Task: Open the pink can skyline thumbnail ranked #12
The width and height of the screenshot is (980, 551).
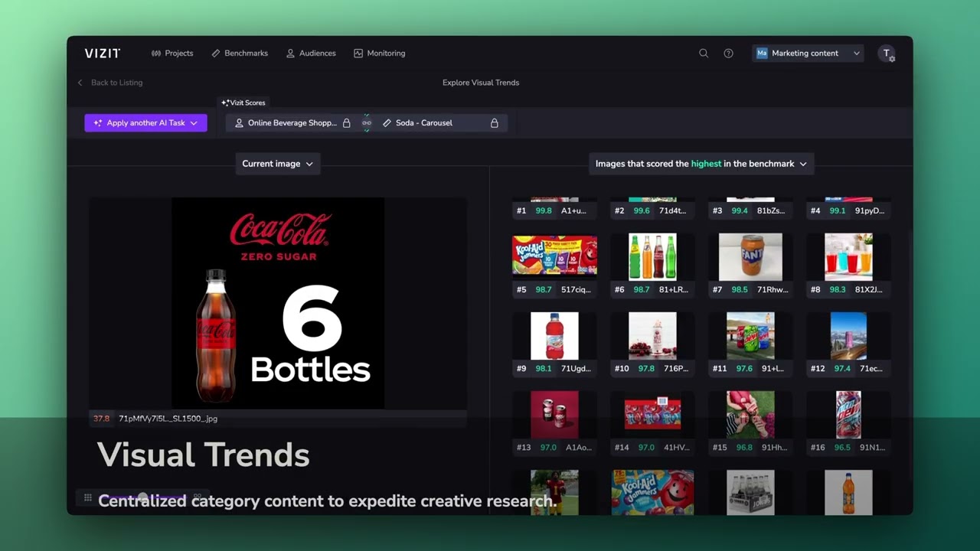Action: coord(848,336)
